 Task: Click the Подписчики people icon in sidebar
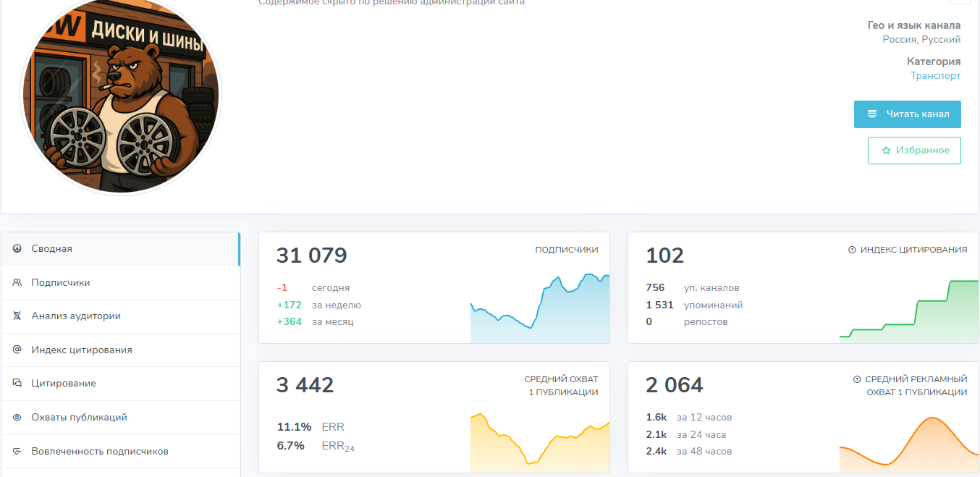17,282
